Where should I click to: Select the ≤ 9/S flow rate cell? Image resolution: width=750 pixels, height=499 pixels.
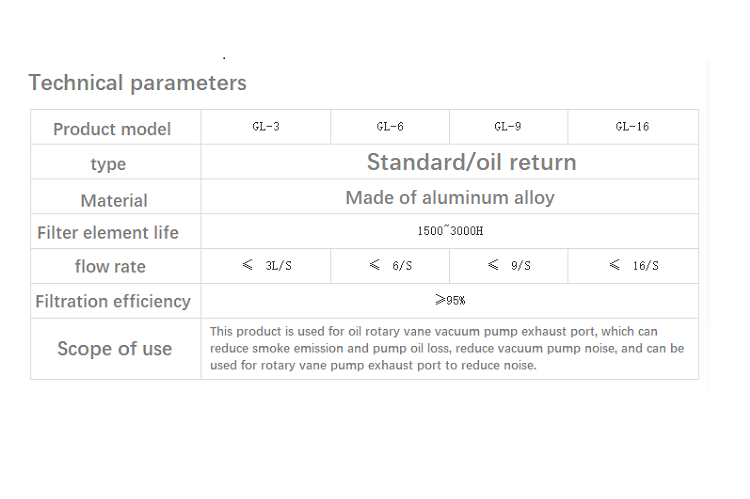(x=508, y=266)
